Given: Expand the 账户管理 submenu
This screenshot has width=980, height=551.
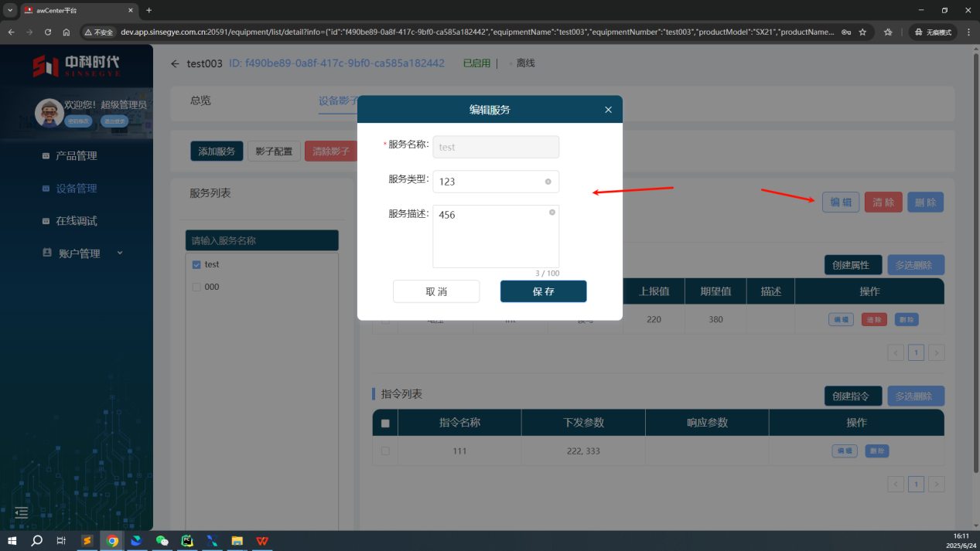Looking at the screenshot, I should 120,253.
